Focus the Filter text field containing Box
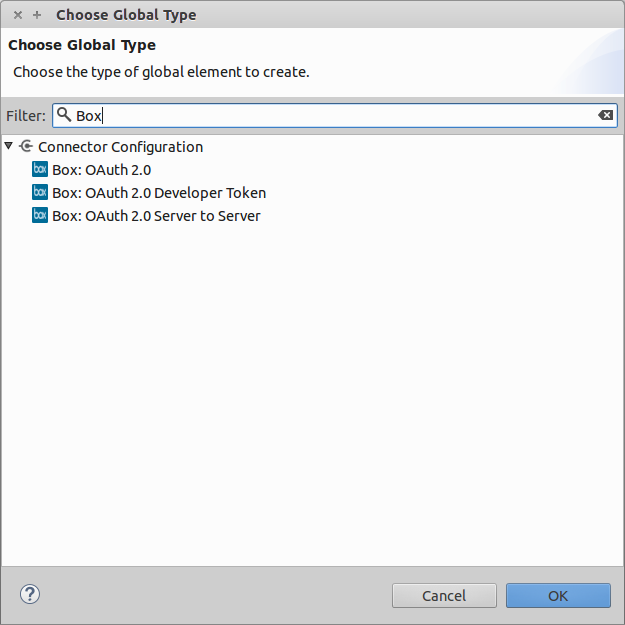The height and width of the screenshot is (625, 625). tap(340, 115)
